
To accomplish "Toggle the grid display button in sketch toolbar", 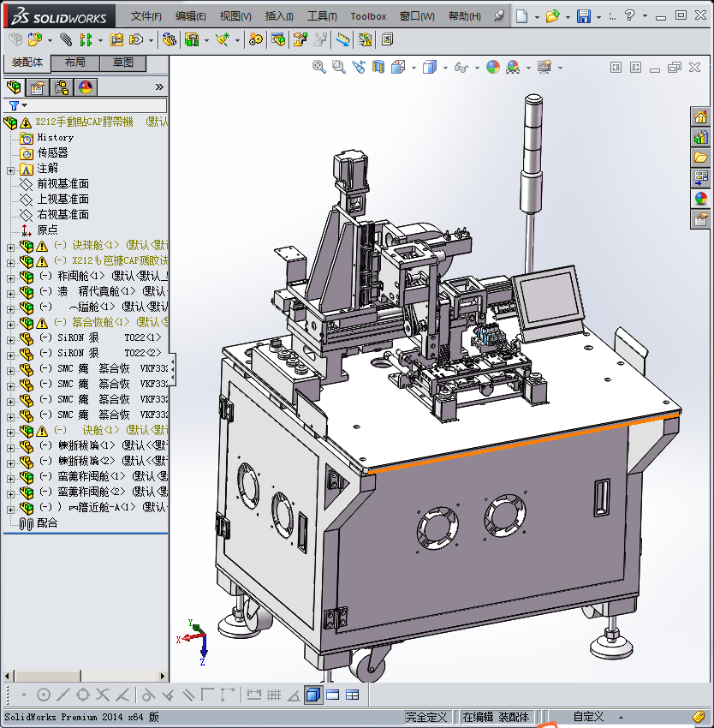I will [x=274, y=695].
